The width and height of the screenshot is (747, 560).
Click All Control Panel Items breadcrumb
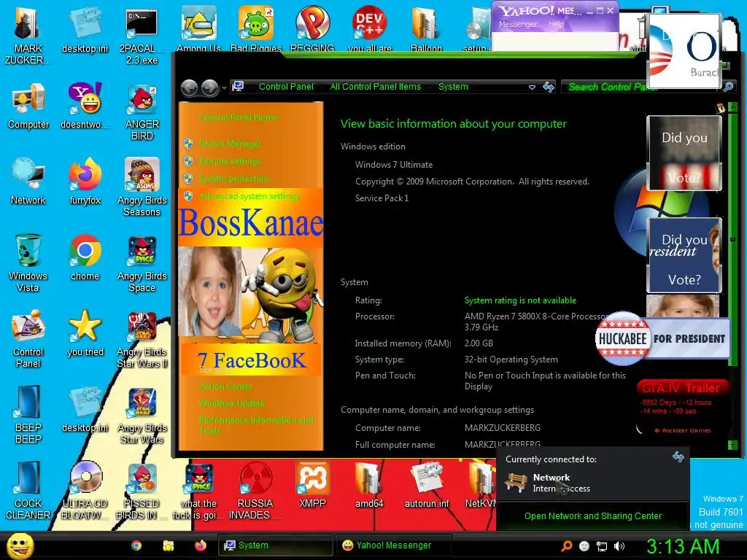pyautogui.click(x=376, y=87)
